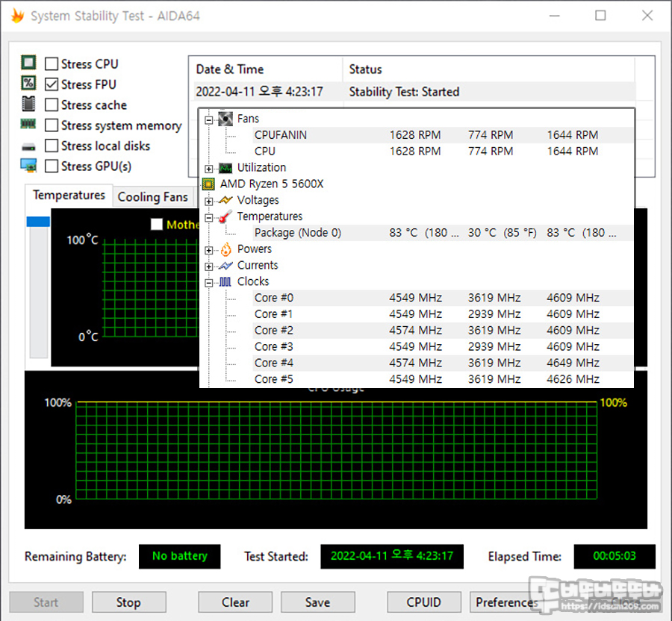Select the Core #3 clock row

point(443,346)
